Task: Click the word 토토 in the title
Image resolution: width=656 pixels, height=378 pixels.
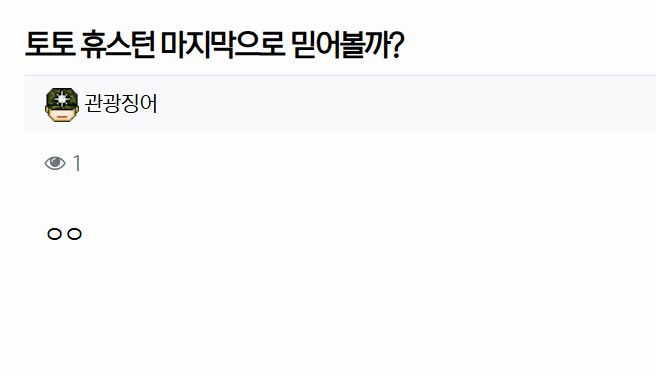Action: [50, 44]
